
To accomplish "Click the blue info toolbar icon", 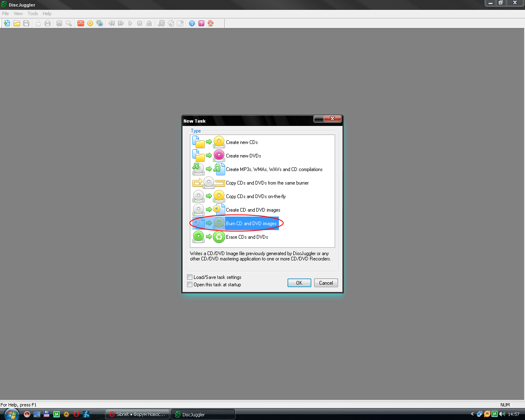I will (x=192, y=23).
